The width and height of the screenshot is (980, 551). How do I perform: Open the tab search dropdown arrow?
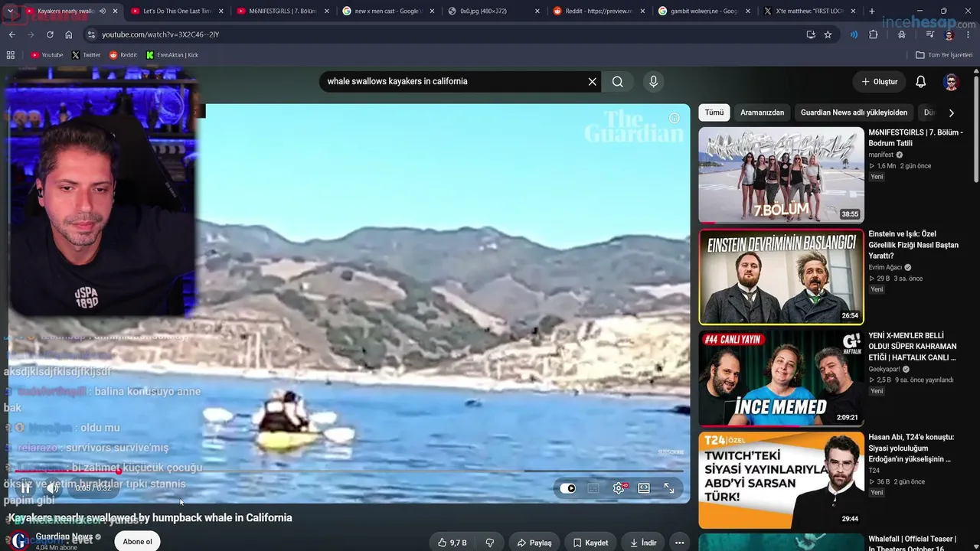click(x=9, y=11)
